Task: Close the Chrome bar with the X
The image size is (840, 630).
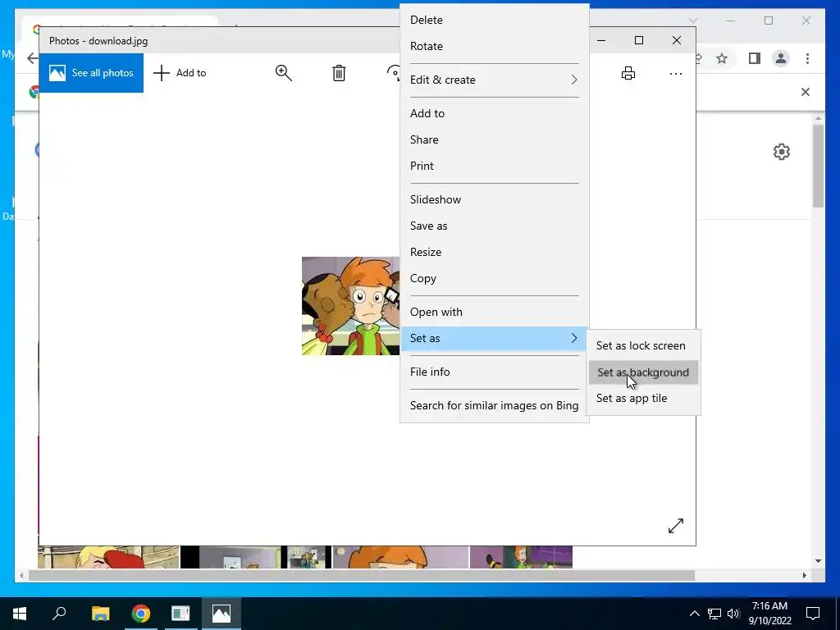Action: tap(806, 92)
